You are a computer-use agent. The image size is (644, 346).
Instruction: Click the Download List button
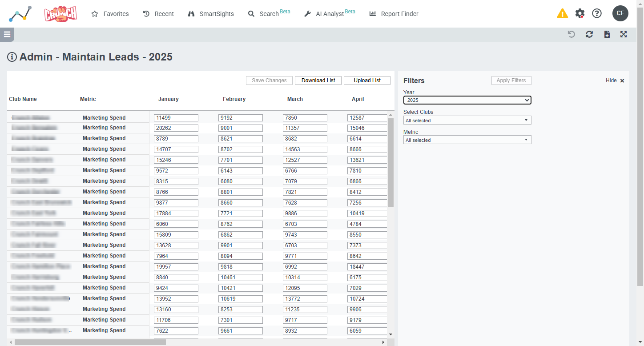pos(318,80)
